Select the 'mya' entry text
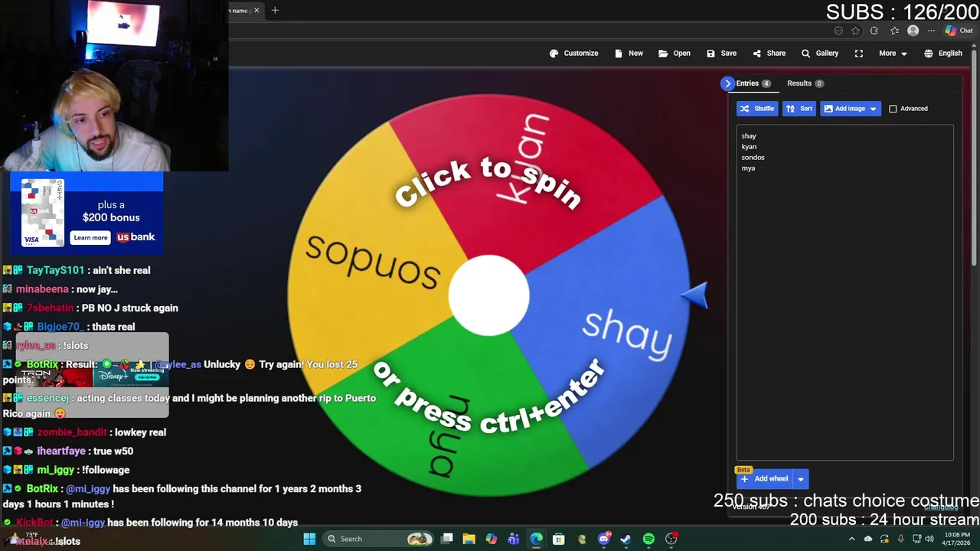The height and width of the screenshot is (551, 980). pyautogui.click(x=748, y=168)
